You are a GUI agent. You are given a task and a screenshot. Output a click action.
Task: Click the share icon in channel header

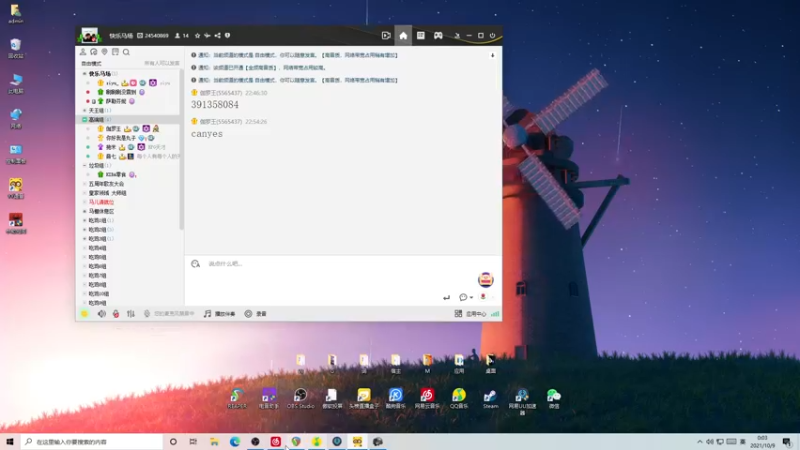coord(218,36)
